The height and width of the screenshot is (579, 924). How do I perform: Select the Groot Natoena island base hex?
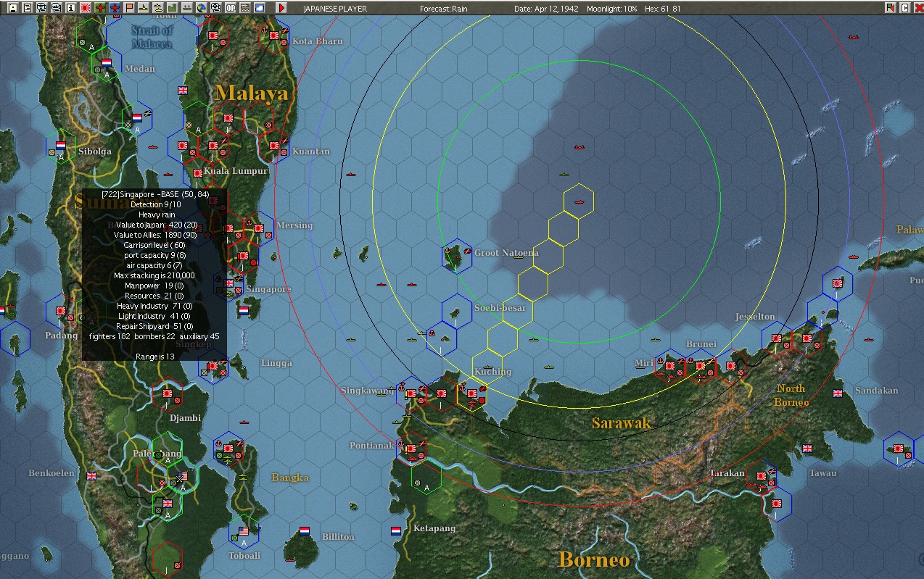(458, 256)
